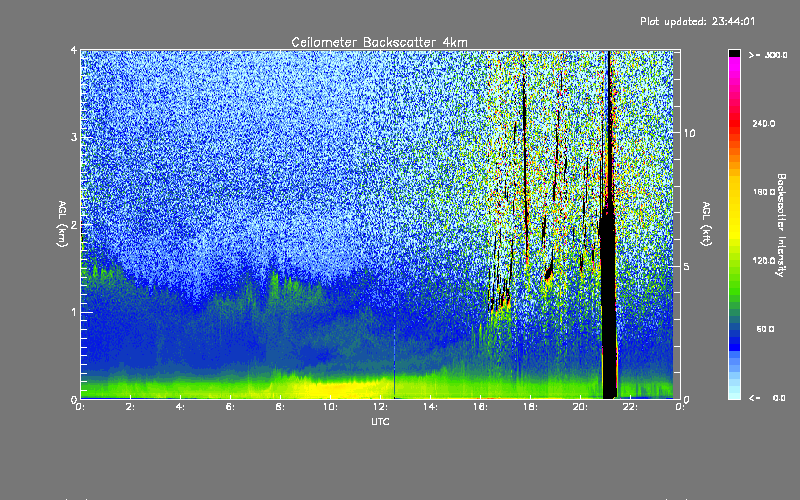The height and width of the screenshot is (500, 800).
Task: Click the 60.0 colorbar label
Action: (765, 329)
